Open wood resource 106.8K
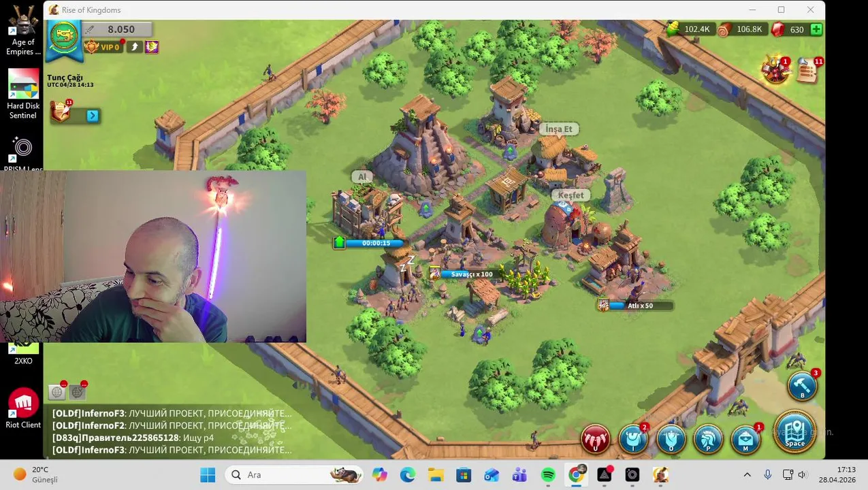The image size is (868, 490). click(743, 29)
